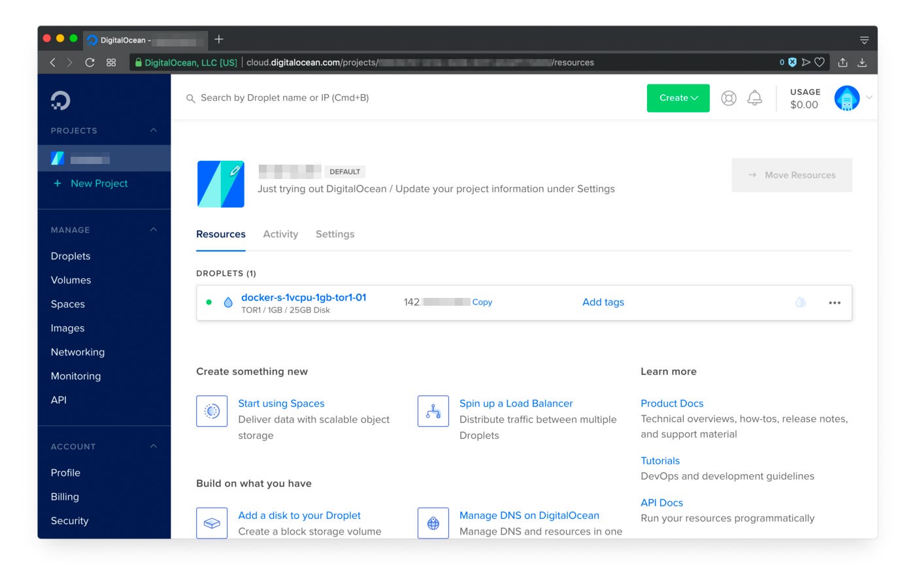Open a new browser tab with the plus icon
The width and height of the screenshot is (915, 588).
219,39
